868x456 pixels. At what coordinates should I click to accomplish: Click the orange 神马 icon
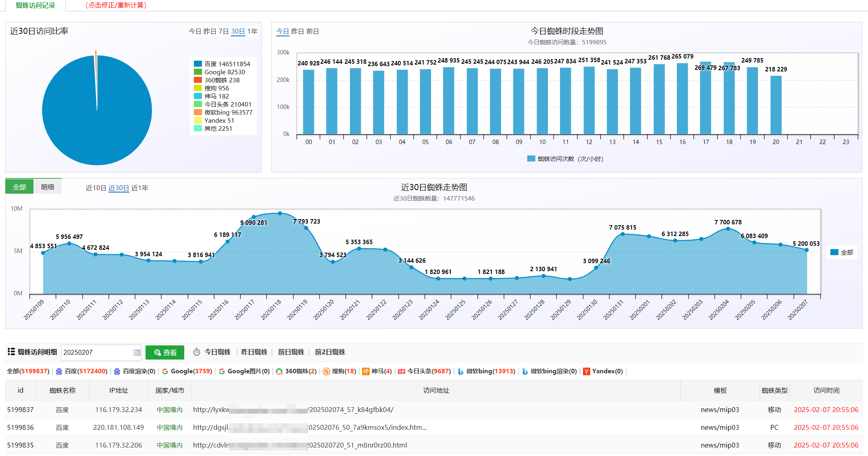pyautogui.click(x=366, y=371)
